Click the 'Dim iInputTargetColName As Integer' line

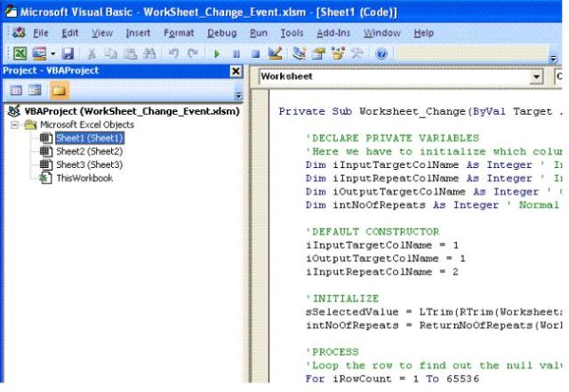[x=419, y=164]
